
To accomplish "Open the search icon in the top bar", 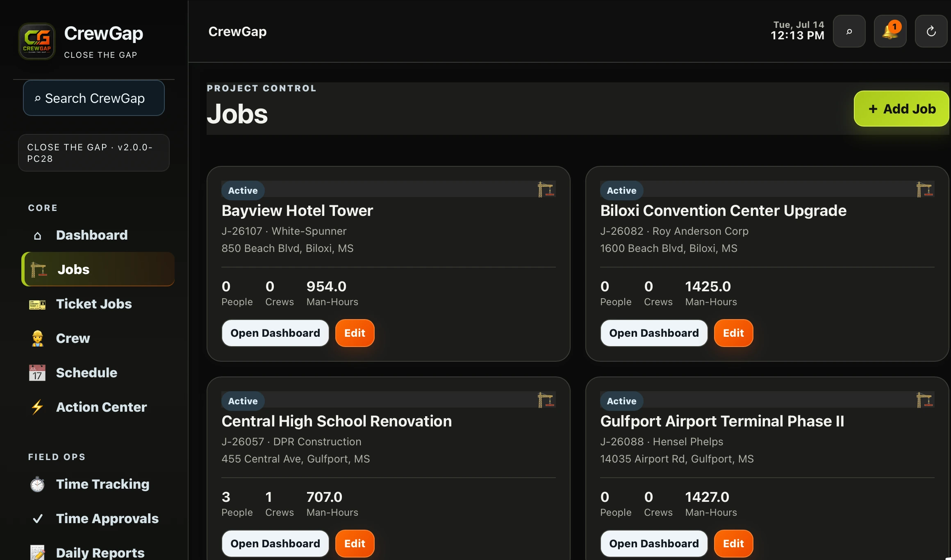I will (849, 32).
